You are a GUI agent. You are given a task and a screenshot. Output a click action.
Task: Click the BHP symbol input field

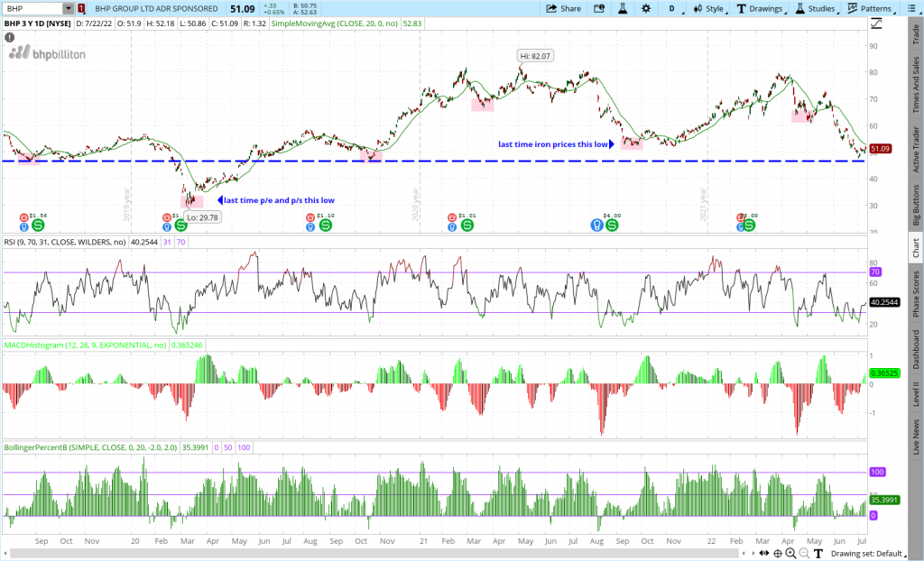33,9
